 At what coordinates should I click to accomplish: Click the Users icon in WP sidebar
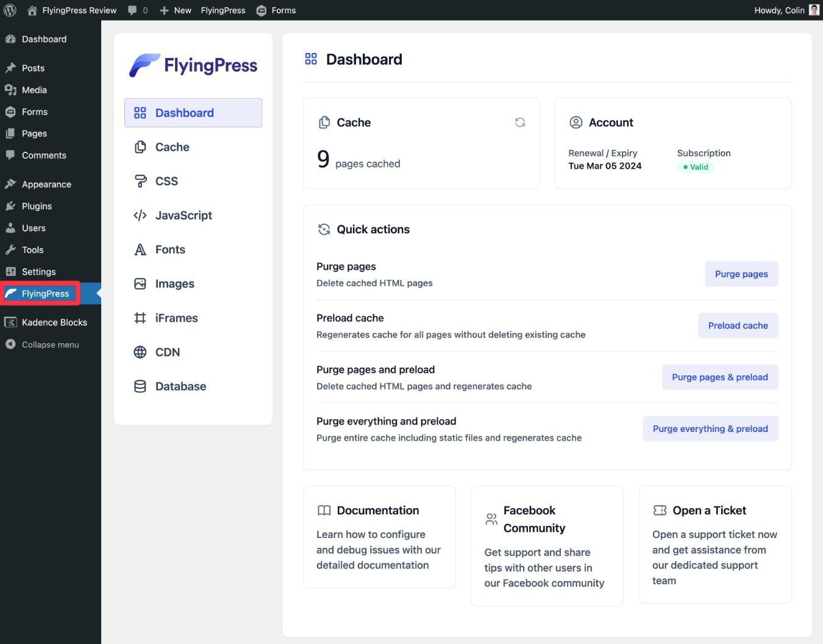pos(10,228)
